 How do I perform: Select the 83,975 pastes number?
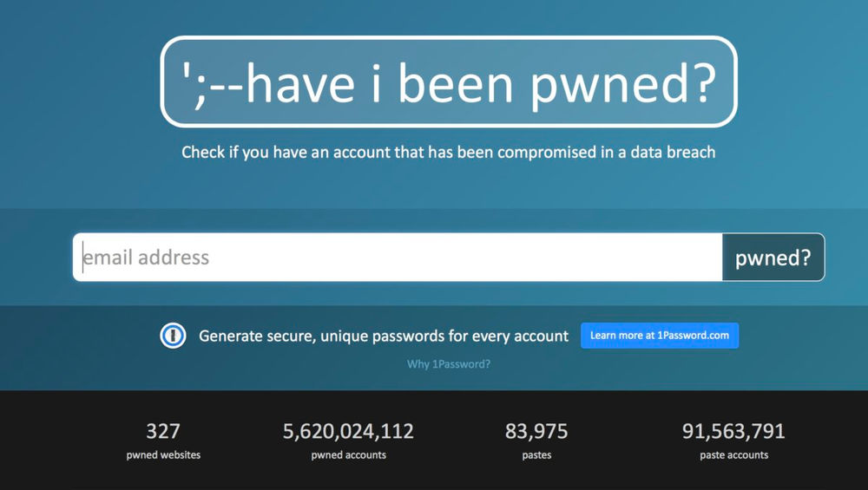pyautogui.click(x=536, y=431)
